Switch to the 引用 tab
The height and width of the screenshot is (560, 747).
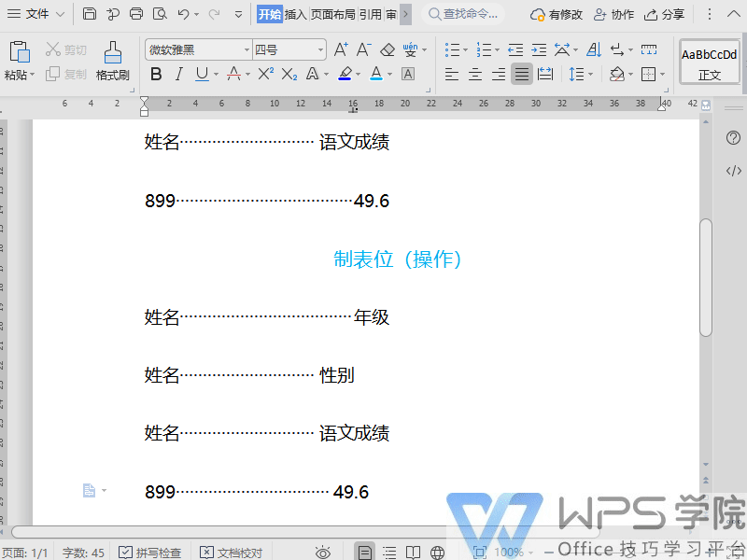(370, 14)
